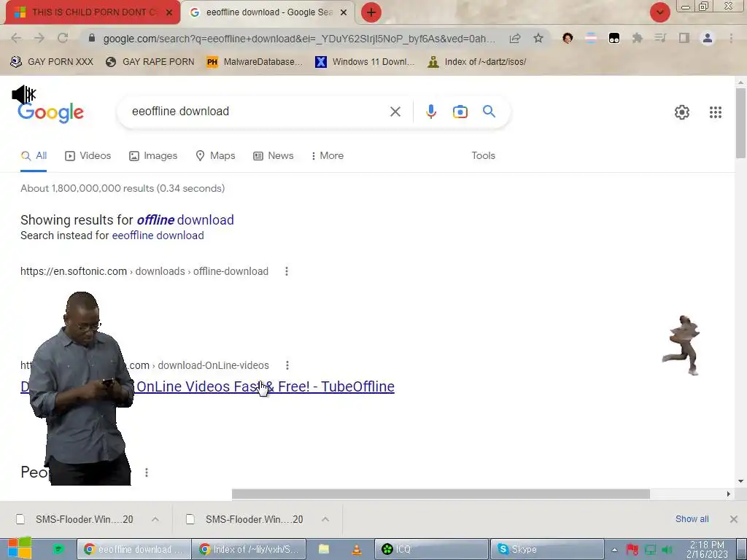Open the media control playlist icon
The image size is (747, 560).
(x=660, y=38)
